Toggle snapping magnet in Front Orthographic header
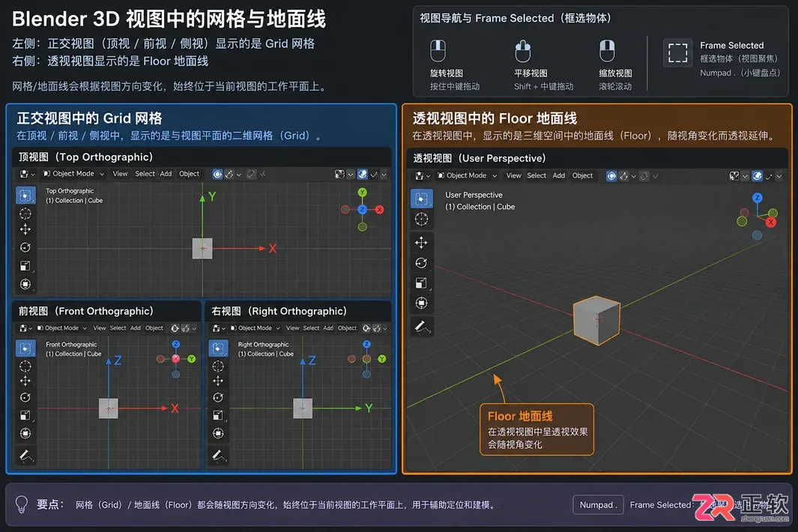798x532 pixels. tap(186, 328)
